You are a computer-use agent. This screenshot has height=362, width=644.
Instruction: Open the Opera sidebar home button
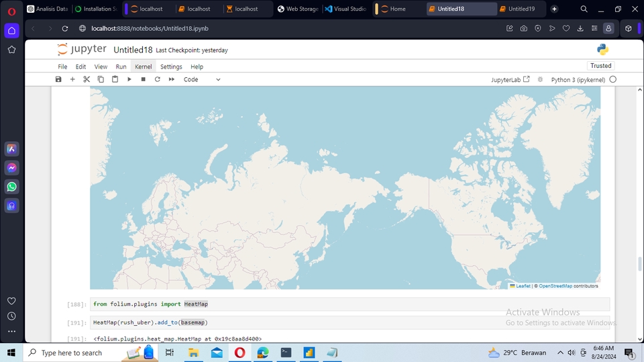point(11,30)
